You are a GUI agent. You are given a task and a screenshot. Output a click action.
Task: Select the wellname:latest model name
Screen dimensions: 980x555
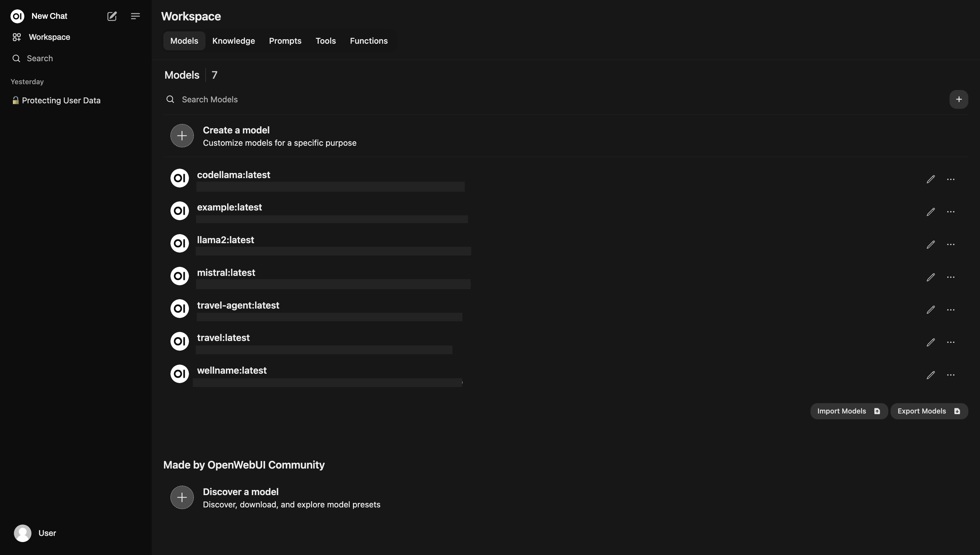(x=232, y=370)
